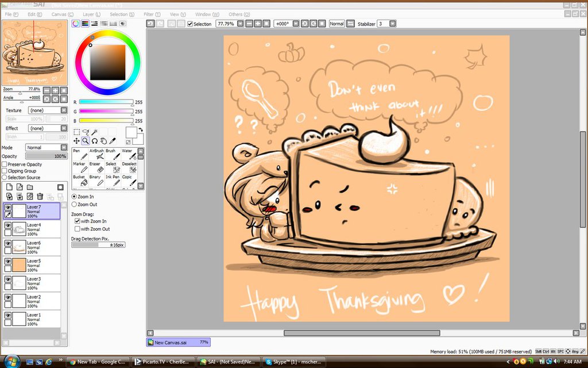The width and height of the screenshot is (588, 368).
Task: Open the 77.79% zoom dropdown in the toolbar
Action: (x=240, y=24)
